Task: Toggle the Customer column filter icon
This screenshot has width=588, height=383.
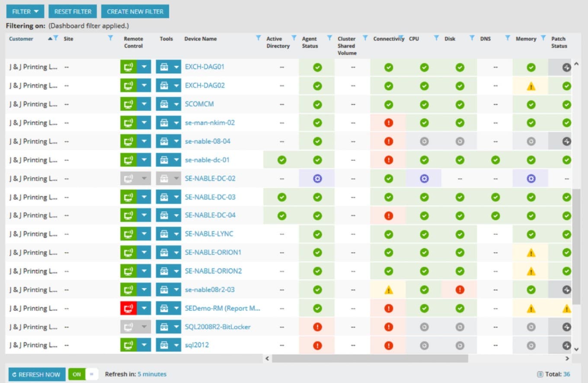Action: pyautogui.click(x=56, y=38)
